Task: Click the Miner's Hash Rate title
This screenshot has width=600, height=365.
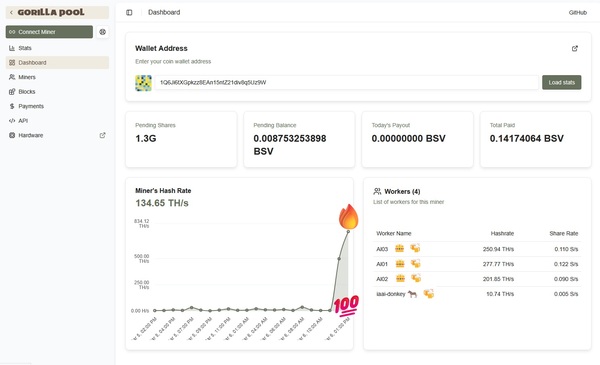Action: (163, 191)
